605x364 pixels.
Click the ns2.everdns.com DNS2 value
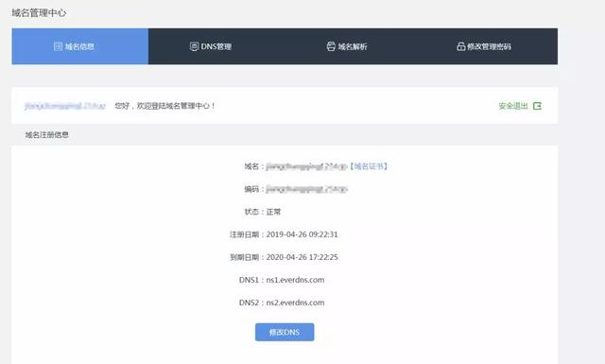click(x=295, y=303)
